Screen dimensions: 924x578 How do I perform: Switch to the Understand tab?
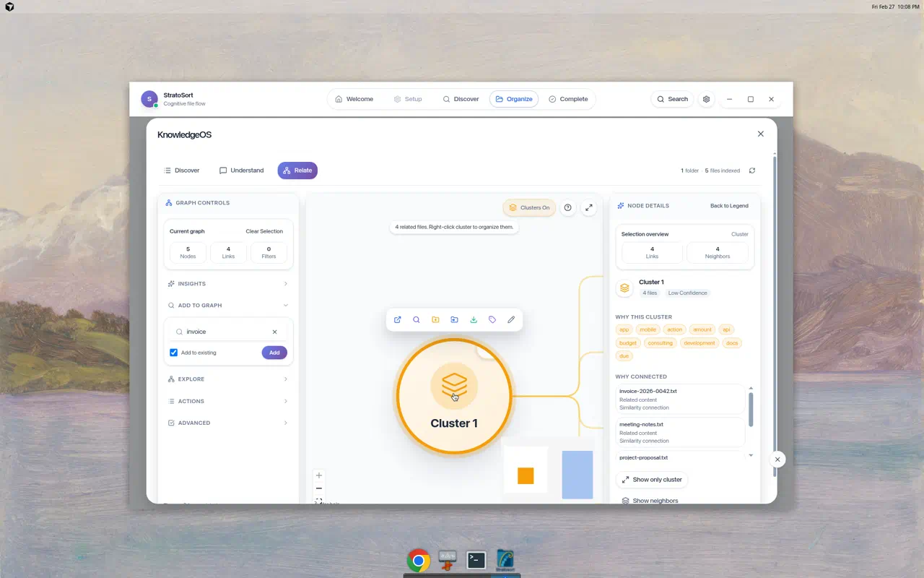tap(241, 171)
